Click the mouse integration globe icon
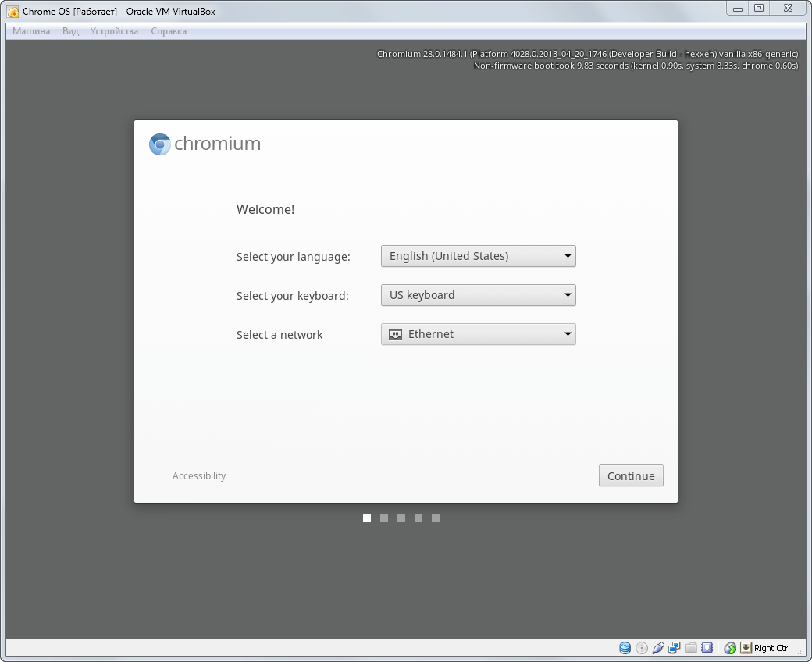812x662 pixels. click(730, 647)
